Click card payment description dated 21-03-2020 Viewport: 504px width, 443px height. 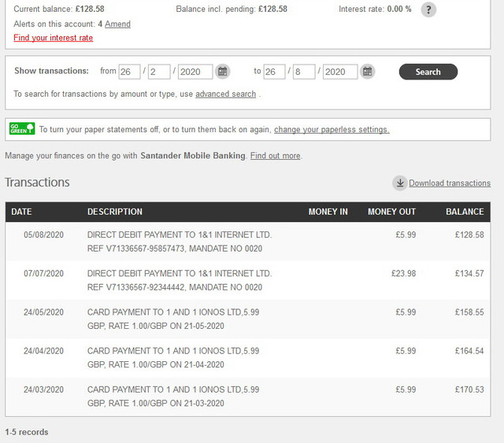click(x=173, y=397)
